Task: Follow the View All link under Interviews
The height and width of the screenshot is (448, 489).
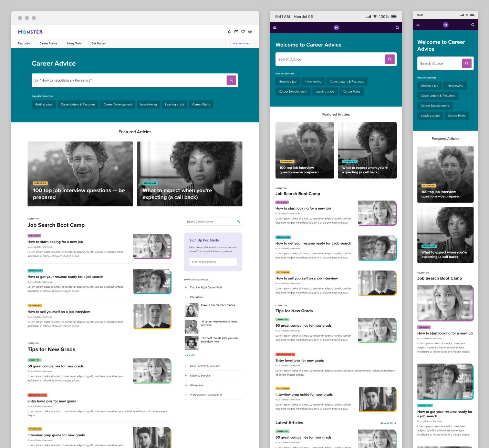Action: click(189, 355)
